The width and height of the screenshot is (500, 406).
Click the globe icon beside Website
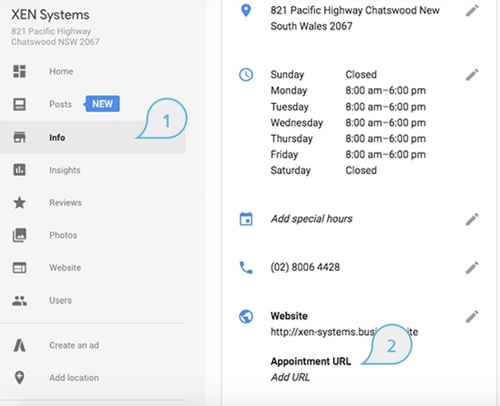click(246, 317)
